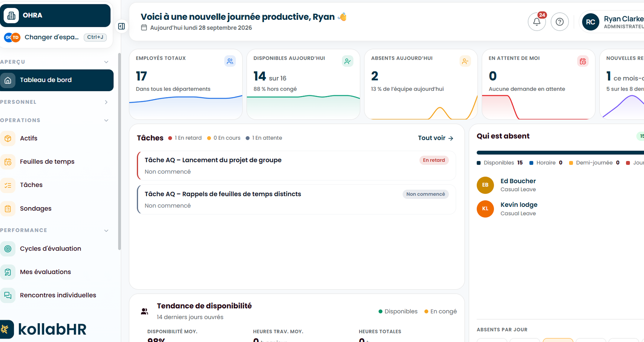Open Rencontres individuelles page

57,295
